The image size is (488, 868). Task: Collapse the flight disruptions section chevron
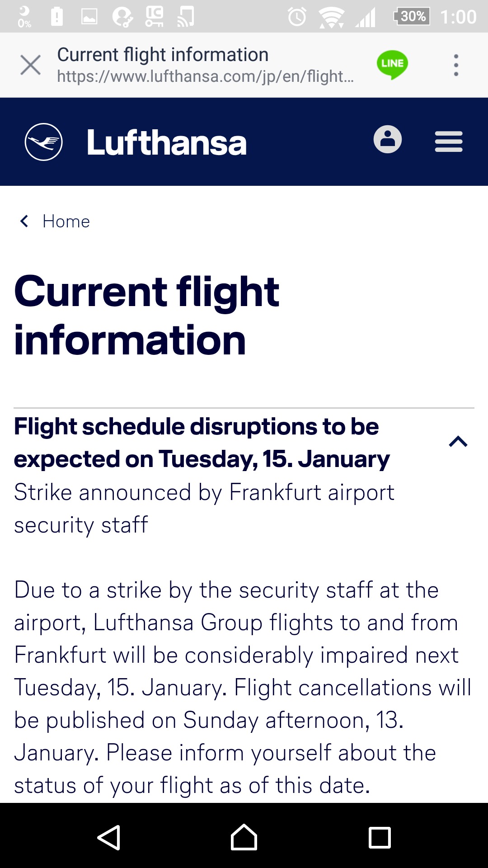(458, 442)
